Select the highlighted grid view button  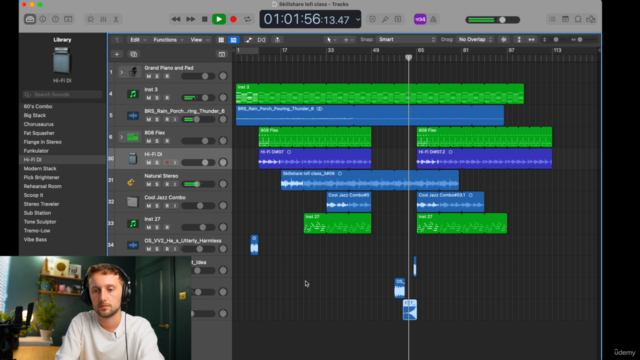[233, 40]
